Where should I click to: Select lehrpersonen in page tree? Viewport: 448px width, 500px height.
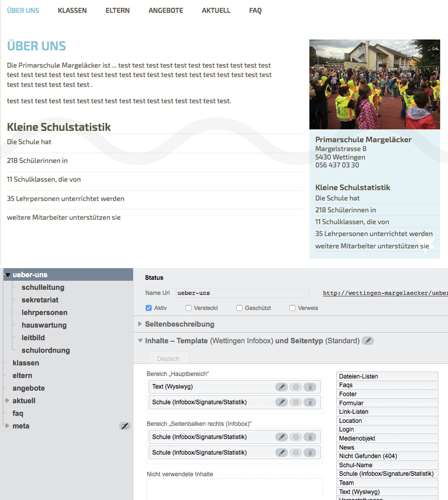(x=44, y=312)
